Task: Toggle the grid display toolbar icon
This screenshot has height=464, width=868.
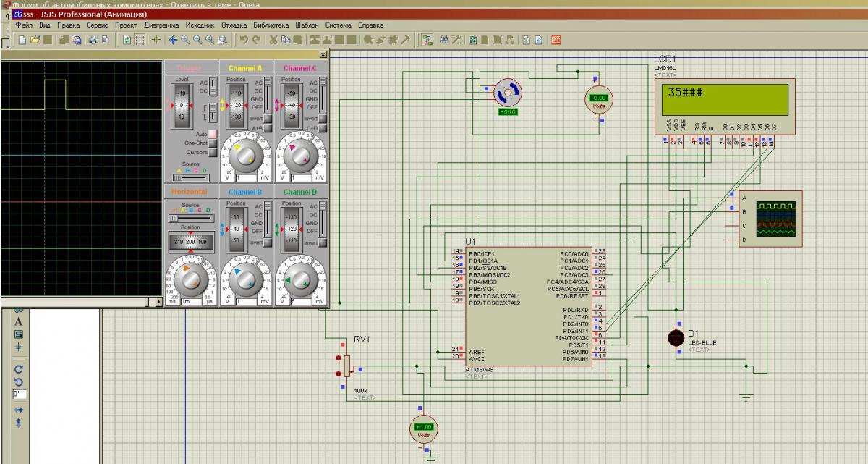Action: pyautogui.click(x=140, y=40)
